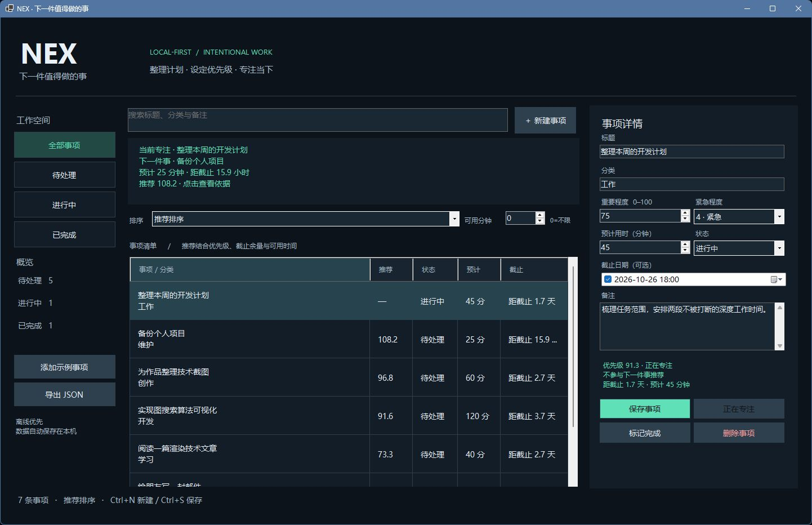Screen dimensions: 812x525
Task: Decrease 预计用时 minutes with down arrow
Action: click(x=685, y=251)
